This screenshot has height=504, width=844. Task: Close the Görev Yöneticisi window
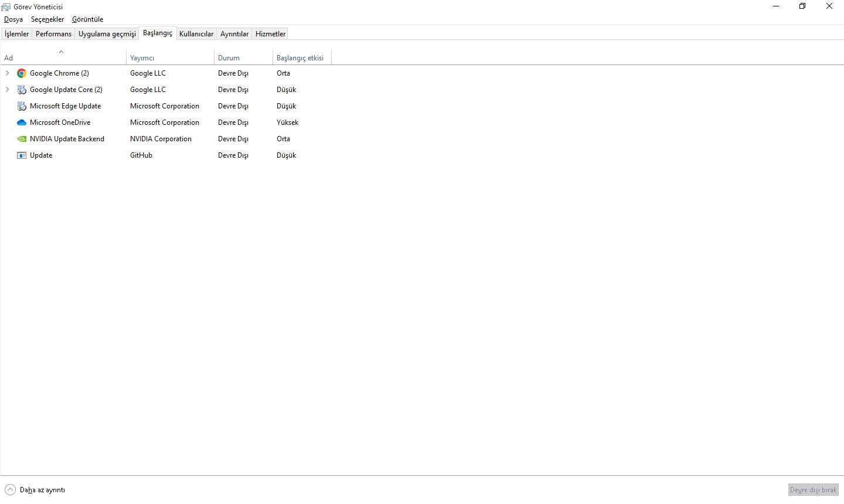coord(829,6)
